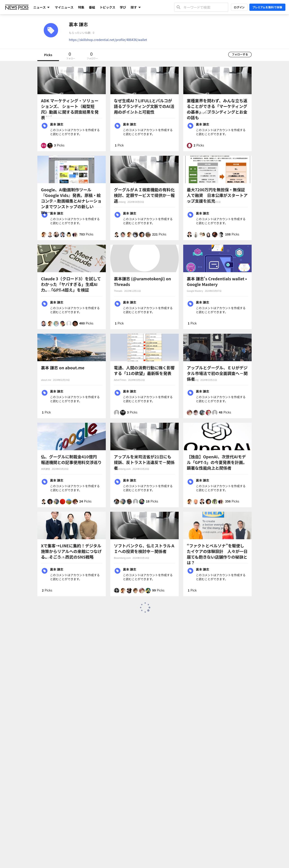
Task: Click the フォローする button
Action: [x=240, y=54]
